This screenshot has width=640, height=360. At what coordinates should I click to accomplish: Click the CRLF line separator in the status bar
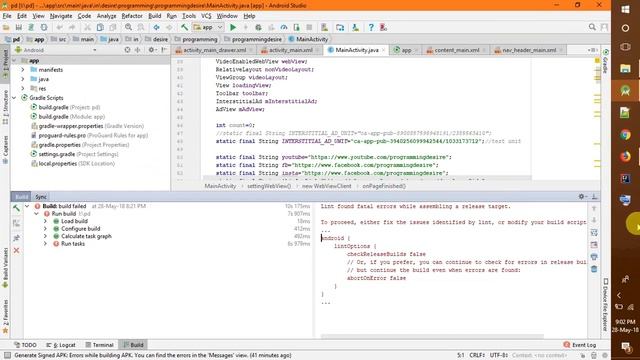coord(476,356)
